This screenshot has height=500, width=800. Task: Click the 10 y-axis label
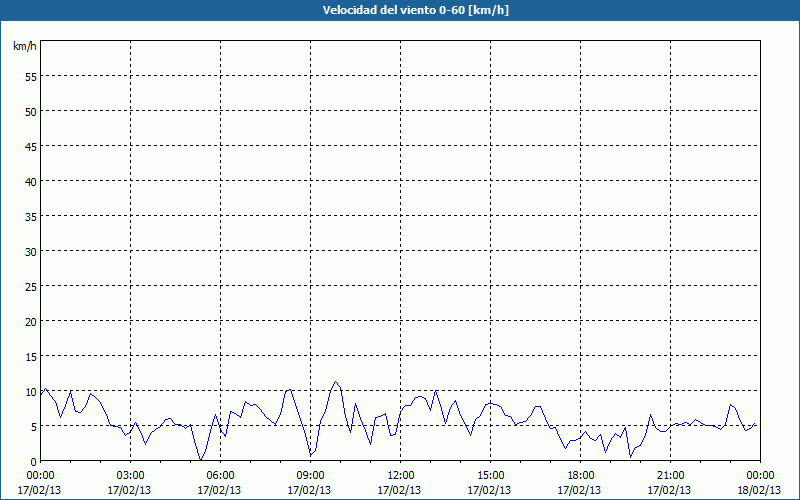coord(31,392)
